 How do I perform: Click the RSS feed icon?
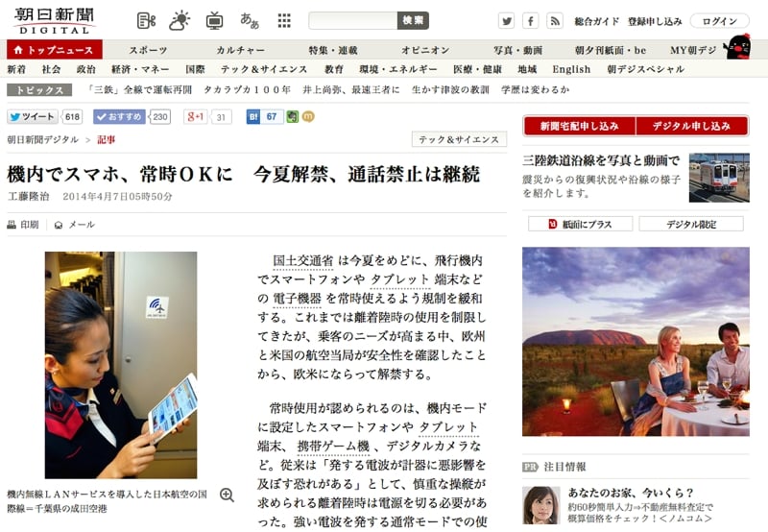pyautogui.click(x=555, y=21)
